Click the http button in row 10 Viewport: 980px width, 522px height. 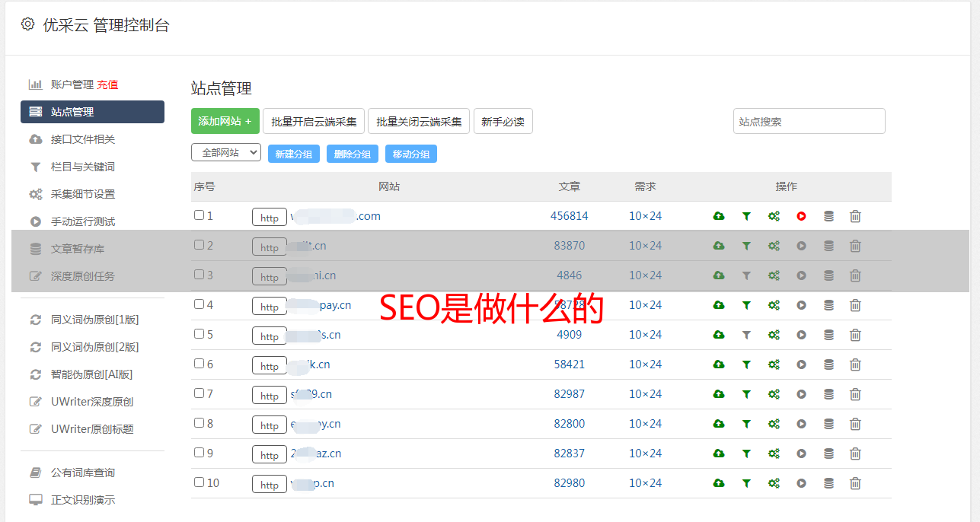pyautogui.click(x=270, y=485)
